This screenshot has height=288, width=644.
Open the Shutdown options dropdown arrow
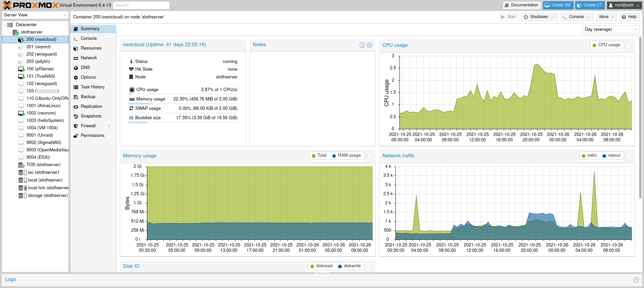[554, 17]
